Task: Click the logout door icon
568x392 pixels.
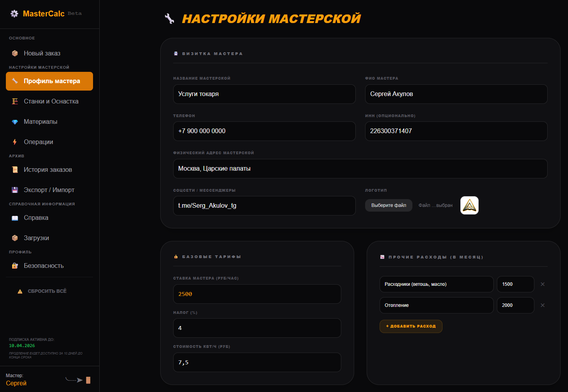Action: coord(88,380)
